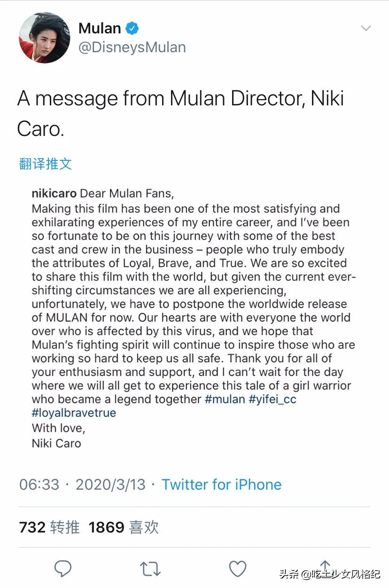The width and height of the screenshot is (389, 588).
Task: Tap the @DisneysMulan handle
Action: pos(132,47)
